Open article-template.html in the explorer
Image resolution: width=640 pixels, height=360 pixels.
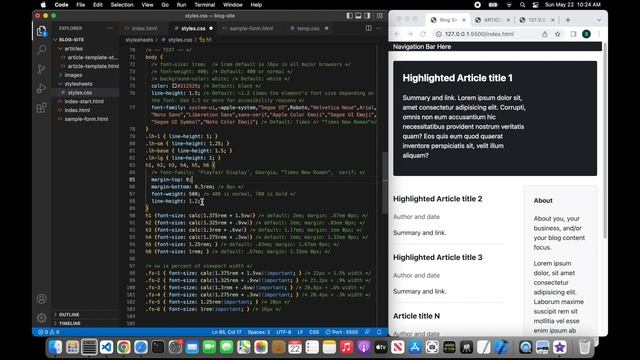coord(93,66)
